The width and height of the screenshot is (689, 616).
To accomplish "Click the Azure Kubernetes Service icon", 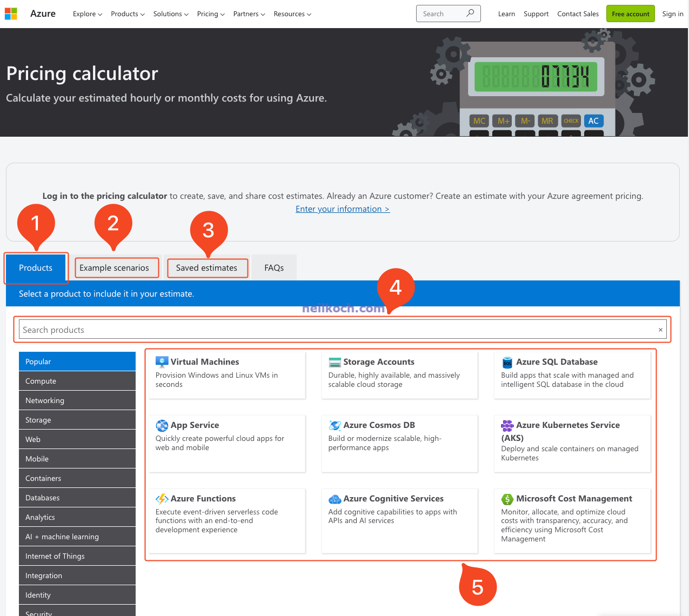I will pos(507,425).
